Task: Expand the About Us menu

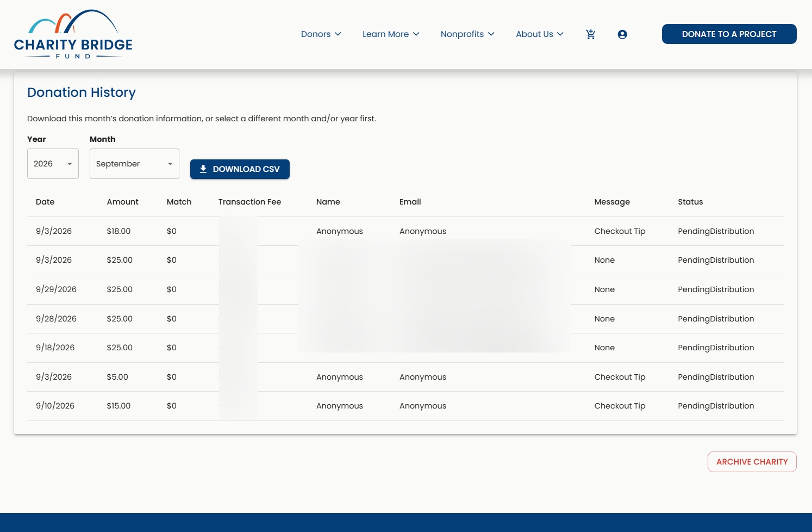Action: [x=540, y=34]
